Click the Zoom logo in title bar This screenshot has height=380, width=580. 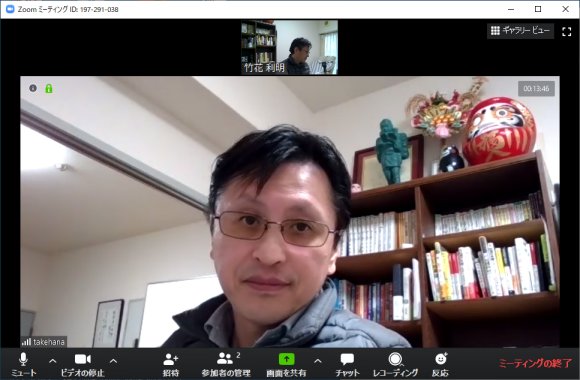(x=10, y=9)
